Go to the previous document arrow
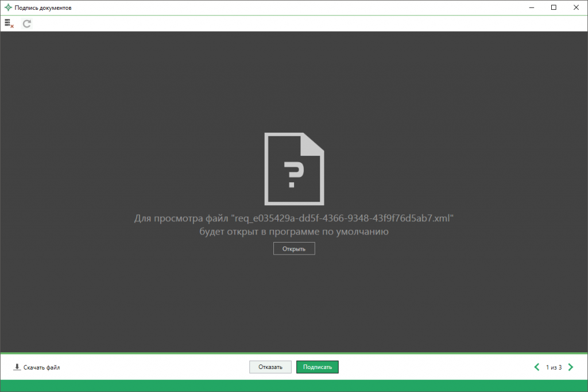The height and width of the screenshot is (392, 588). click(537, 367)
